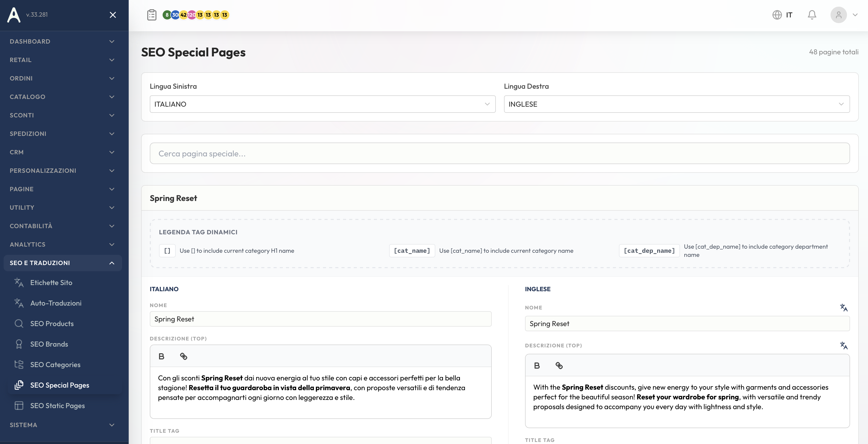The height and width of the screenshot is (444, 868).
Task: Select SEO Special Pages in the sidebar
Action: [64, 385]
